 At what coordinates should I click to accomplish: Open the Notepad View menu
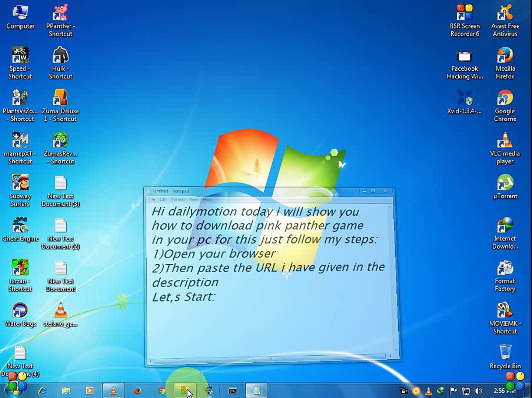pos(194,199)
